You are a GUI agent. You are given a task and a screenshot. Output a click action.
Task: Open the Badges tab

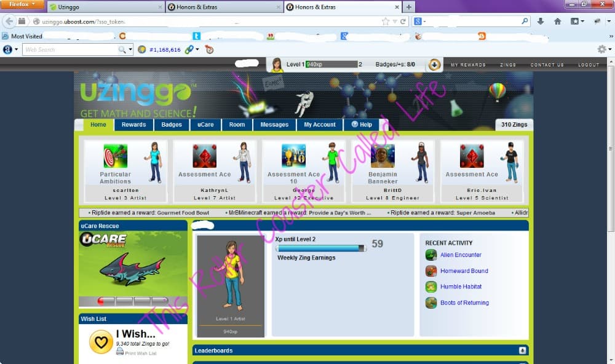[x=172, y=125]
